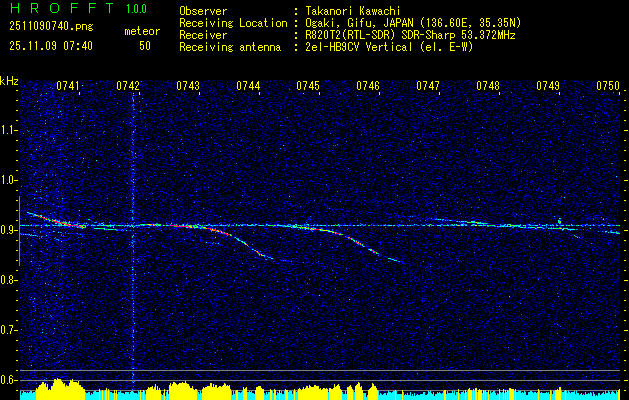Click the Observer field label
Screen dimensions: 629x400
click(203, 11)
